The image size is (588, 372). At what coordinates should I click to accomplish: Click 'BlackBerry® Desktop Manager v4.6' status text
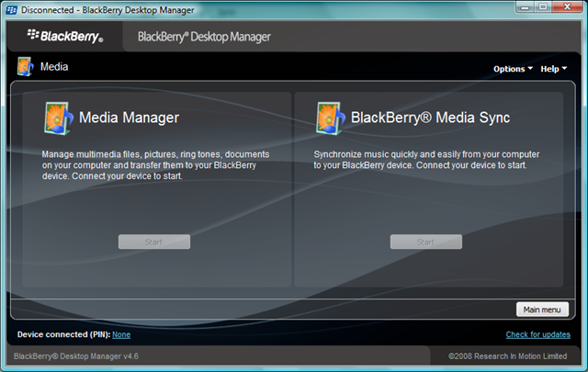(x=76, y=356)
